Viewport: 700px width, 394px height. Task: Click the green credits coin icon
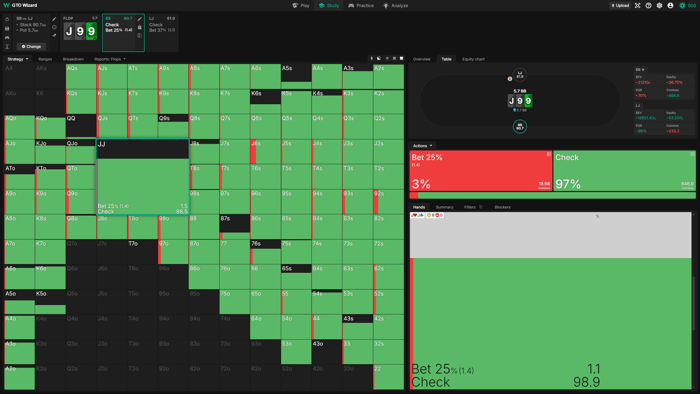(682, 5)
